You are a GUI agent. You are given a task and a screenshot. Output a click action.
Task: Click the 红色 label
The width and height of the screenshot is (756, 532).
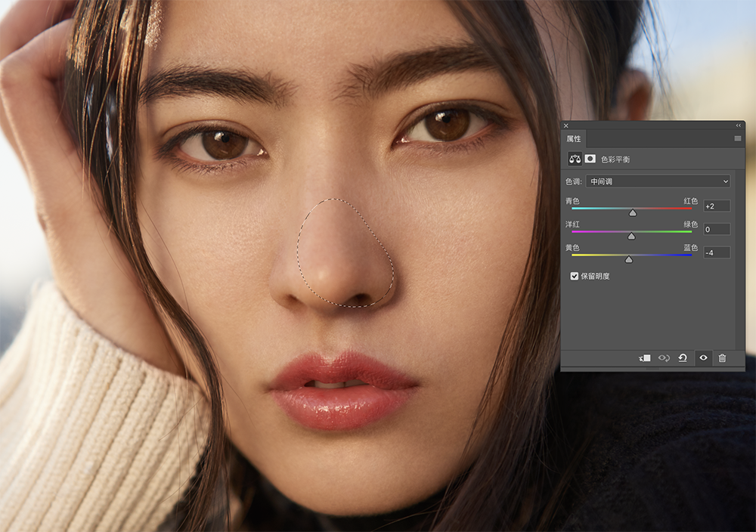pyautogui.click(x=690, y=201)
